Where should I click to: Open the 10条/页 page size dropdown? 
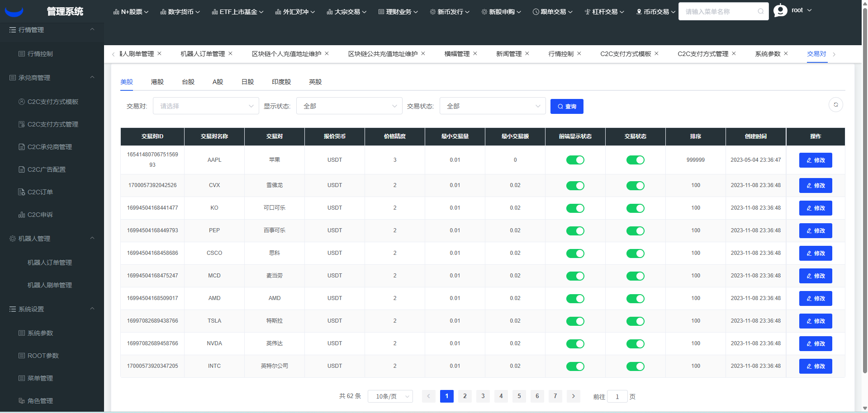(390, 396)
